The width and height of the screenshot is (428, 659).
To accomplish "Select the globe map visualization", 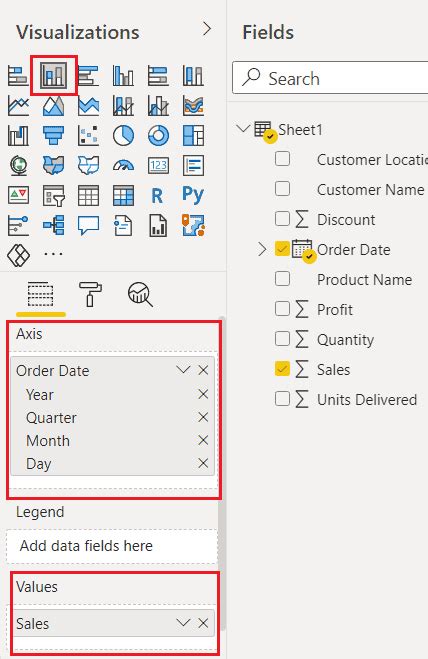I will click(x=18, y=165).
